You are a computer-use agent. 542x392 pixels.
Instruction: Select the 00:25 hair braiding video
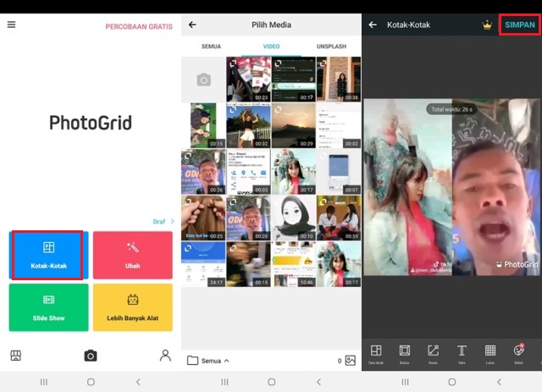[x=203, y=218]
